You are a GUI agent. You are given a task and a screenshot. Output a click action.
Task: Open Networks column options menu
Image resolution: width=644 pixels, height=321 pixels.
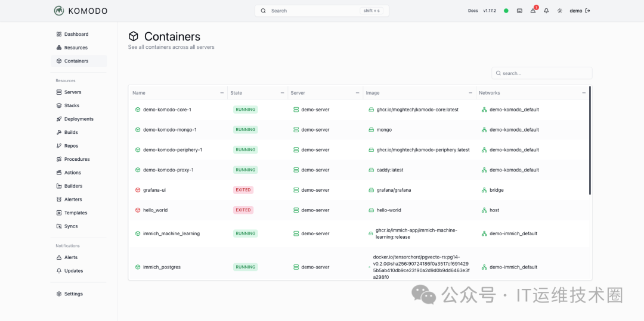(x=584, y=93)
